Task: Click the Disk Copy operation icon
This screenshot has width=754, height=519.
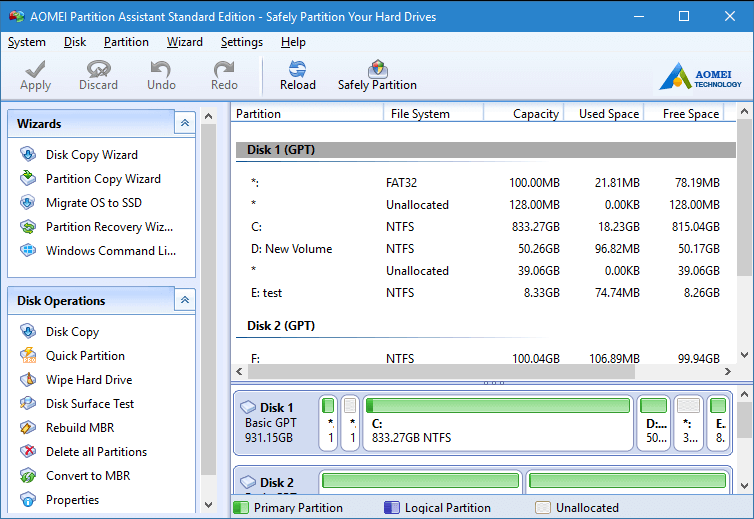Action: click(x=28, y=331)
